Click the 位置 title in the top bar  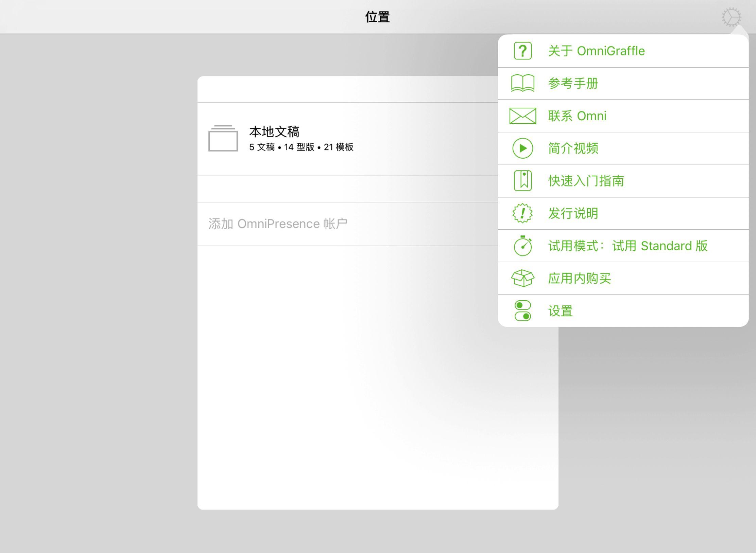[377, 17]
